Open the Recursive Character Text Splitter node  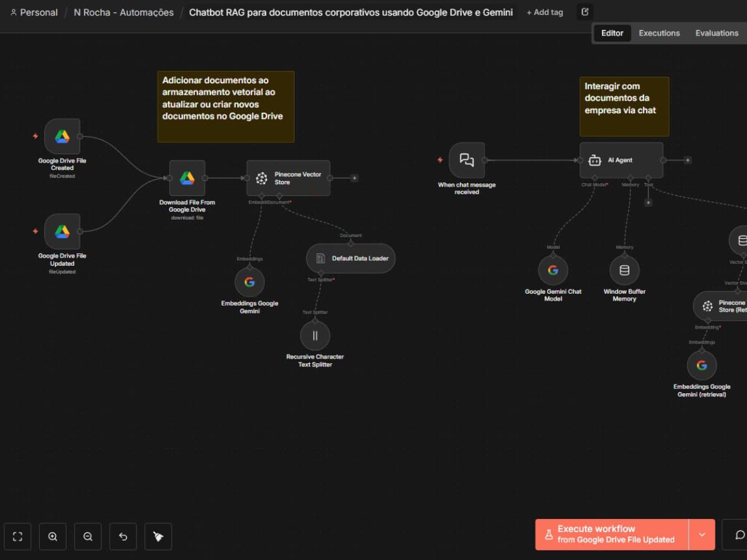coord(315,334)
